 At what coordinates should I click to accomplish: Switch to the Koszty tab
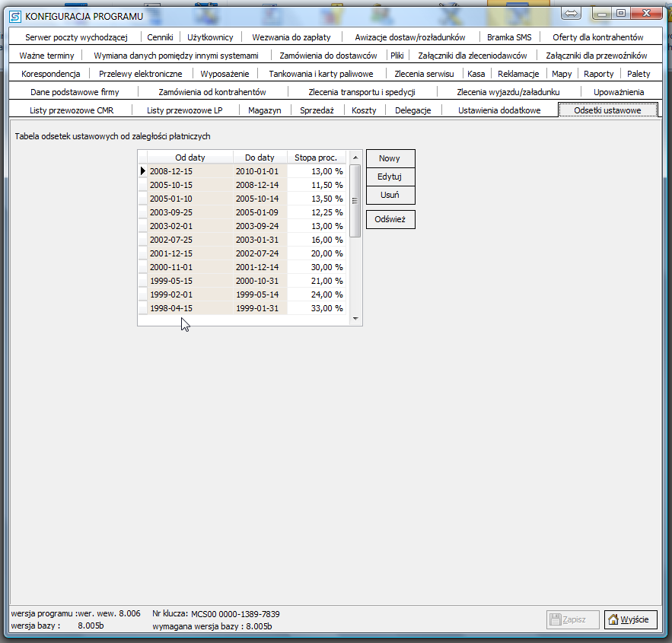point(364,110)
